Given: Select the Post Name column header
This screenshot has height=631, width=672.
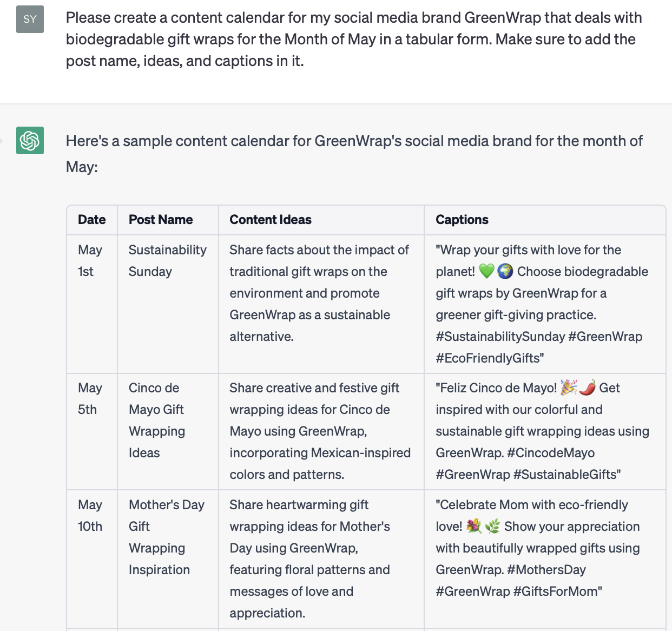Looking at the screenshot, I should [x=161, y=220].
